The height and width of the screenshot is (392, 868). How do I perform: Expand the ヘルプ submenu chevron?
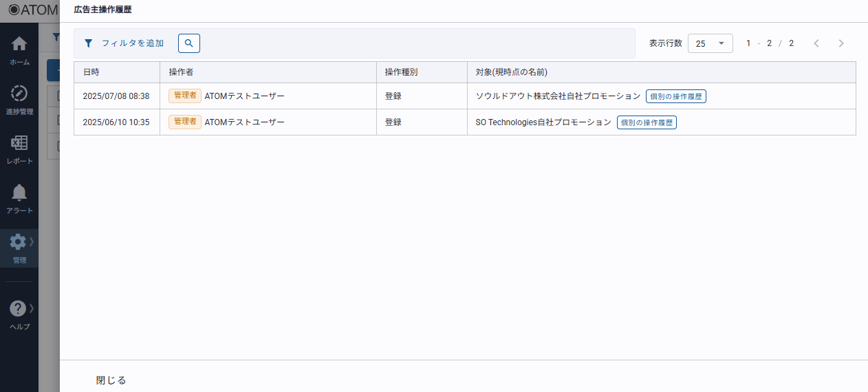click(x=32, y=307)
